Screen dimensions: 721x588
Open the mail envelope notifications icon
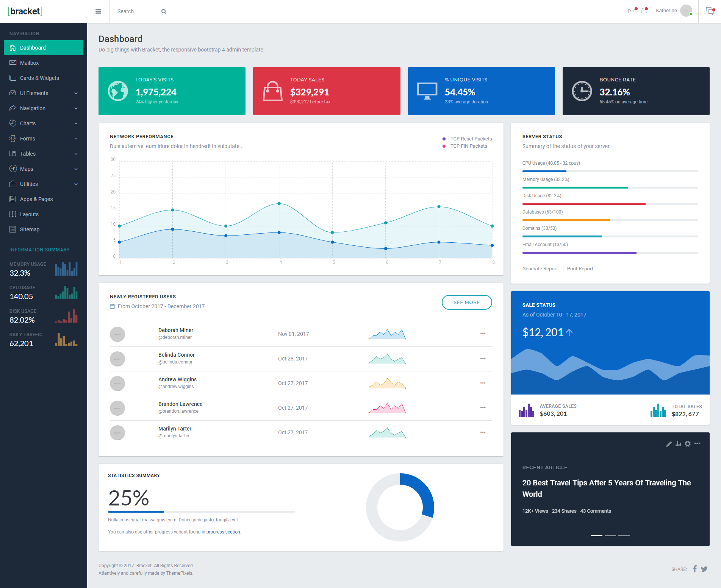click(632, 11)
